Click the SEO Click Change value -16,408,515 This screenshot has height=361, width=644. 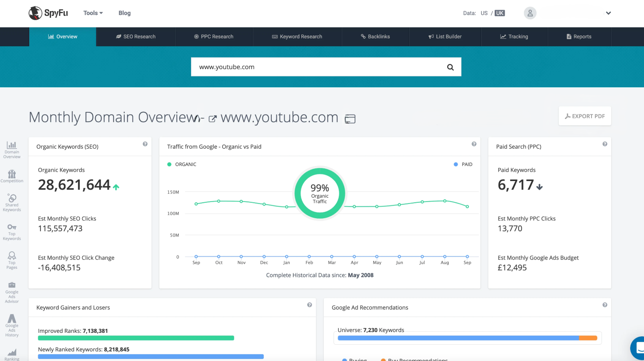[59, 268]
